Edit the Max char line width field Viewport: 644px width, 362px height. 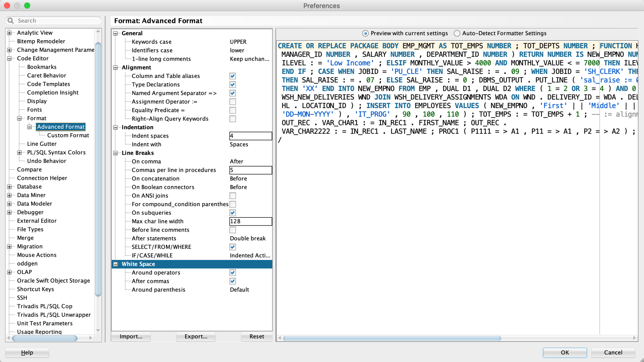click(250, 221)
